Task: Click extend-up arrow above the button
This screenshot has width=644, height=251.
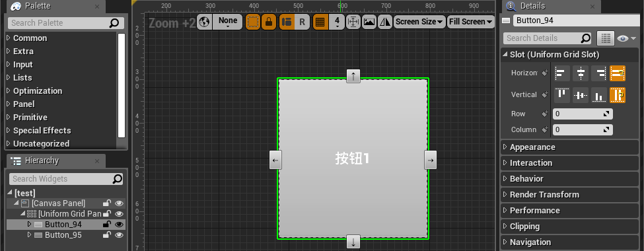Action: point(353,76)
